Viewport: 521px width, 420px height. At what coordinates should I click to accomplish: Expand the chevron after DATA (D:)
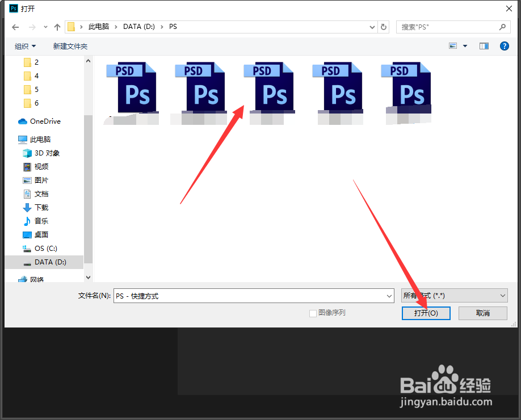click(162, 27)
